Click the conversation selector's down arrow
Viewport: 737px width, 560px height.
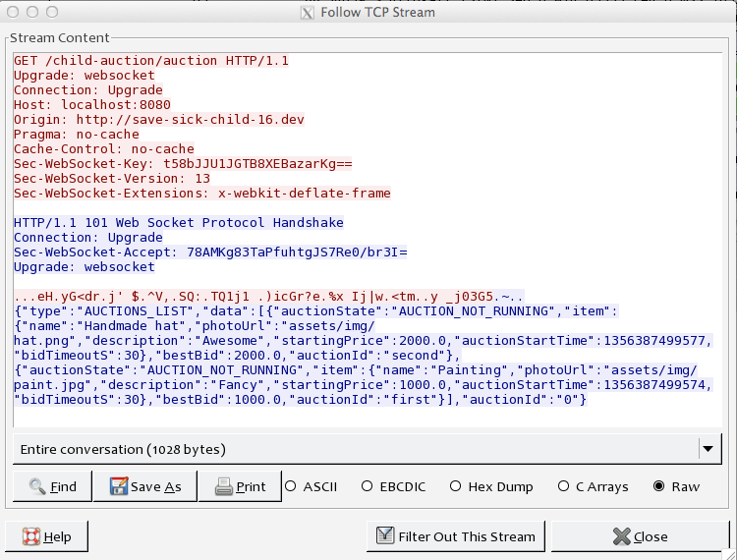pos(708,449)
